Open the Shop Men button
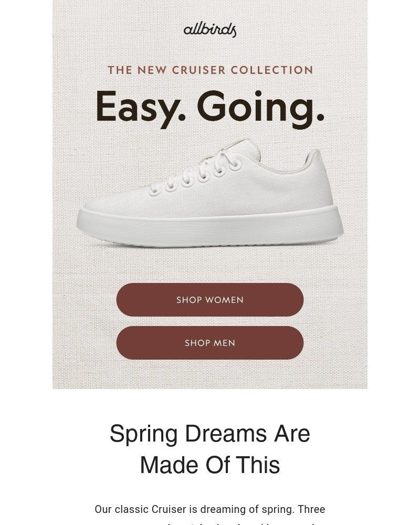Screen dimensions: 420x525 click(209, 343)
